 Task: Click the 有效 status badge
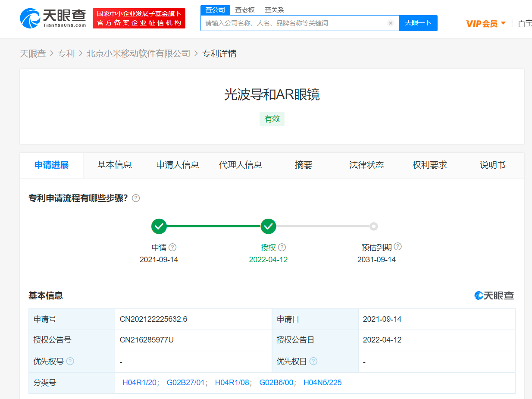(x=272, y=119)
